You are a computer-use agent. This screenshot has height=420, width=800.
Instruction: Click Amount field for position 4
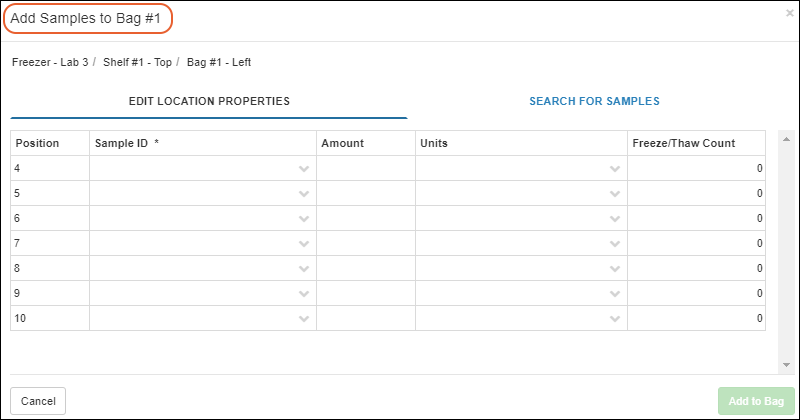click(x=366, y=168)
